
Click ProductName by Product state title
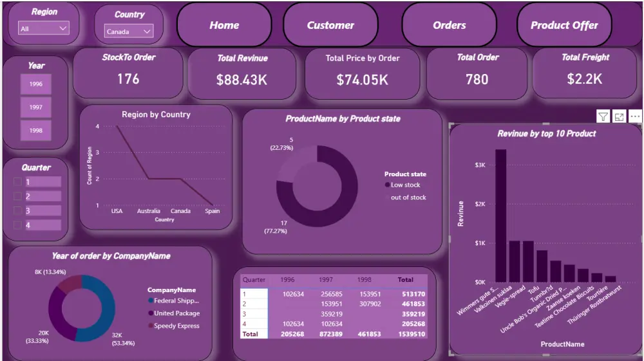tap(343, 118)
